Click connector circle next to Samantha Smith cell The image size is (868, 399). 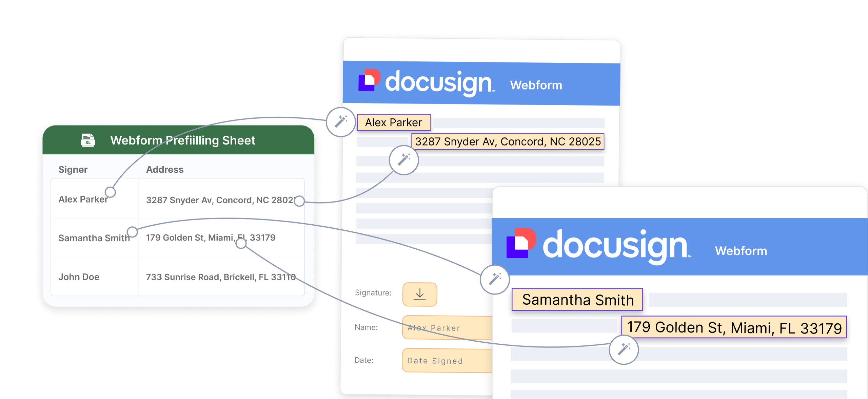tap(132, 232)
